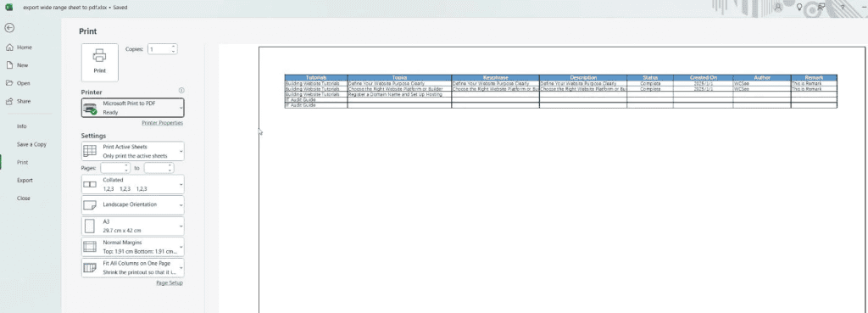Screen dimensions: 868x313
Task: Open the Normal Margins dropdown
Action: pos(133,247)
